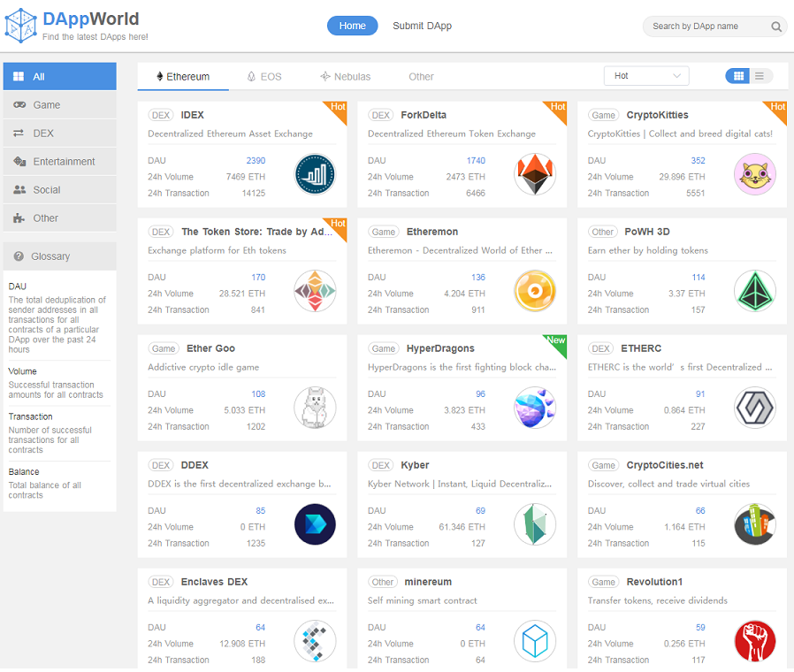Select the All category in sidebar
The height and width of the screenshot is (672, 794).
(60, 76)
